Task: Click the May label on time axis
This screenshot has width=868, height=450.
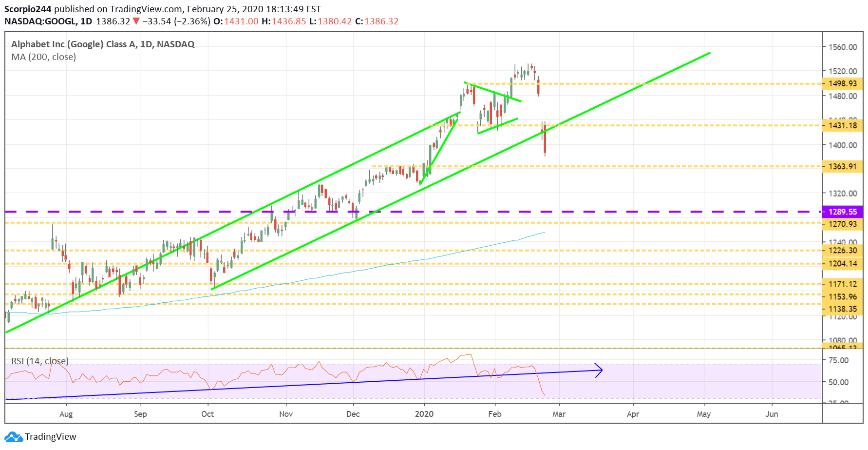Action: (704, 414)
